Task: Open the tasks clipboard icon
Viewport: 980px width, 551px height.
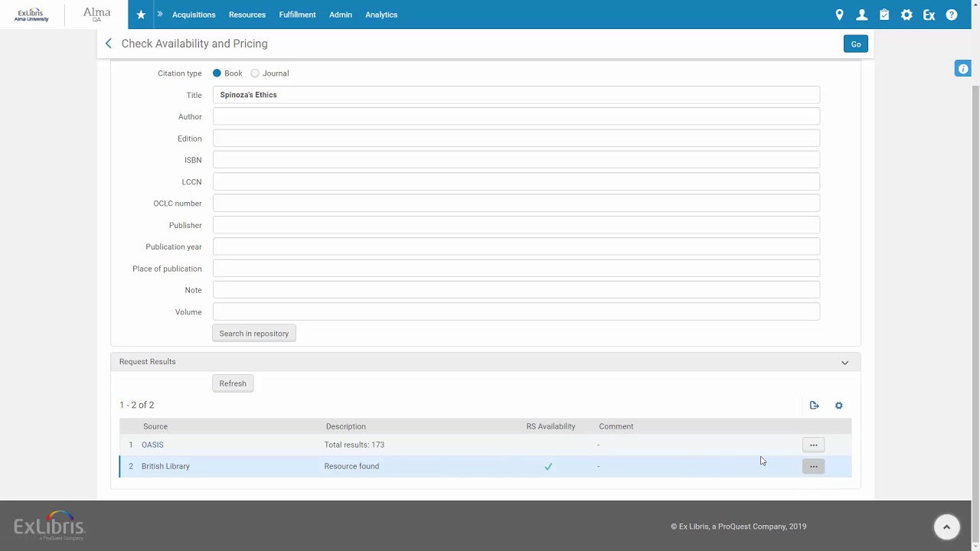Action: tap(884, 15)
